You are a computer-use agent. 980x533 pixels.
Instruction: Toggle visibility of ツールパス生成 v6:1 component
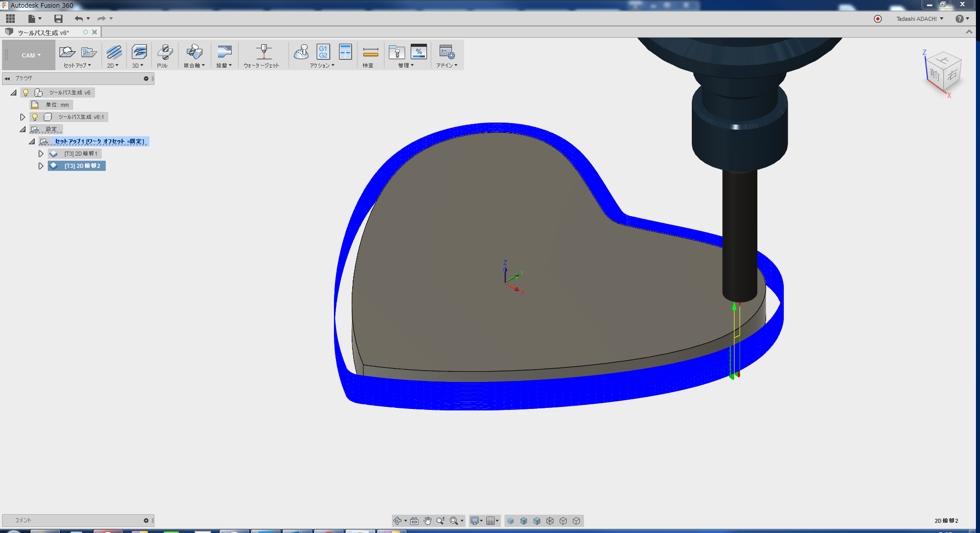pyautogui.click(x=34, y=116)
